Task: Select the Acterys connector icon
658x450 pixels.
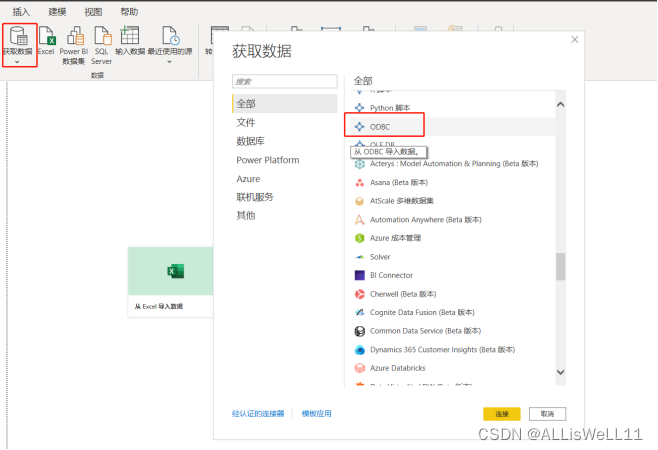Action: (360, 164)
